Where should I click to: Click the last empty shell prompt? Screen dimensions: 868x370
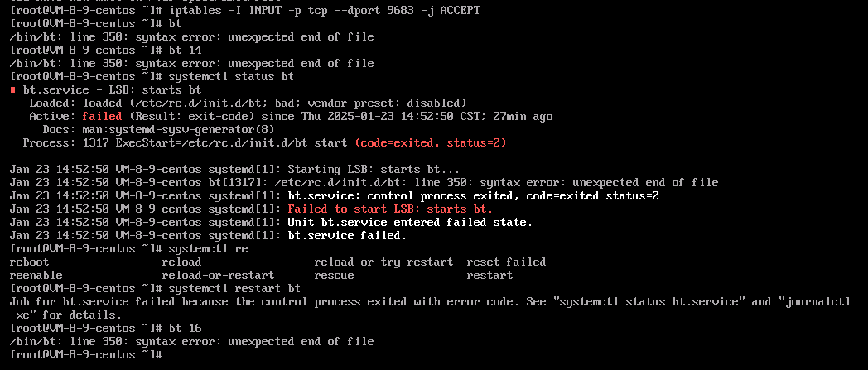[86, 355]
